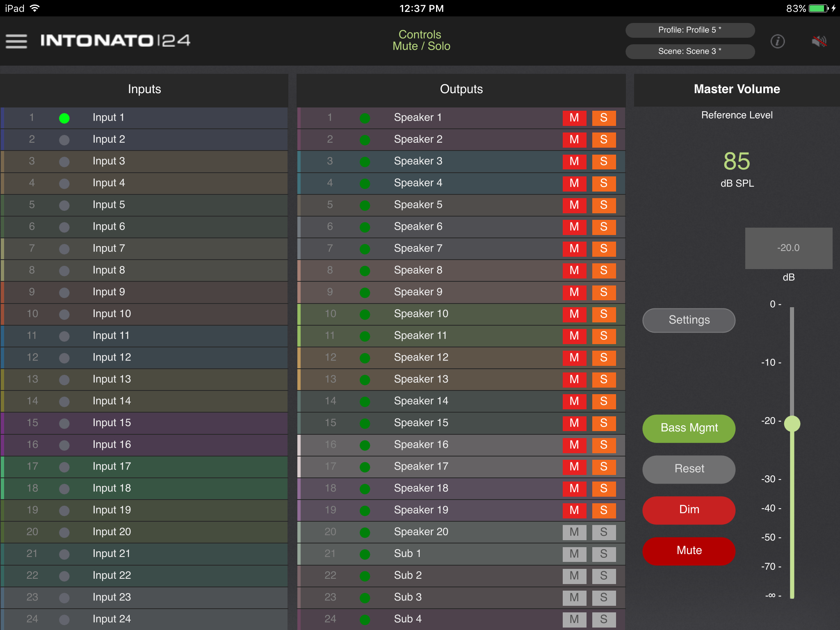Tap the Sub 1 green indicator
This screenshot has height=630, width=840.
(x=365, y=554)
